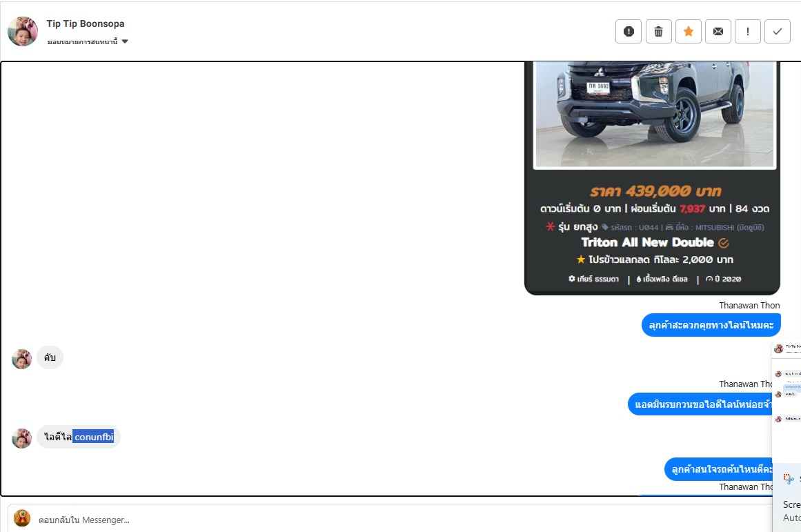Viewport: 801px width, 532px height.
Task: Select the 'คับ' customer message bubble
Action: point(50,357)
